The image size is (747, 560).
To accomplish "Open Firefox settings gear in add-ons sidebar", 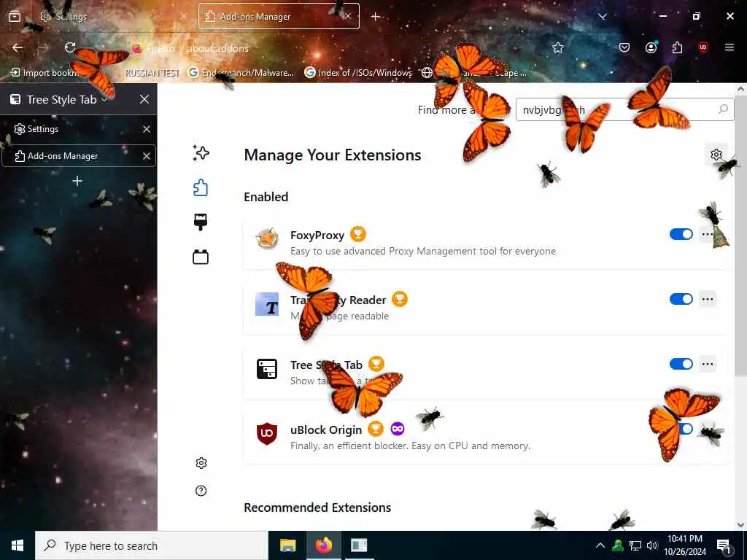I will coord(201,463).
